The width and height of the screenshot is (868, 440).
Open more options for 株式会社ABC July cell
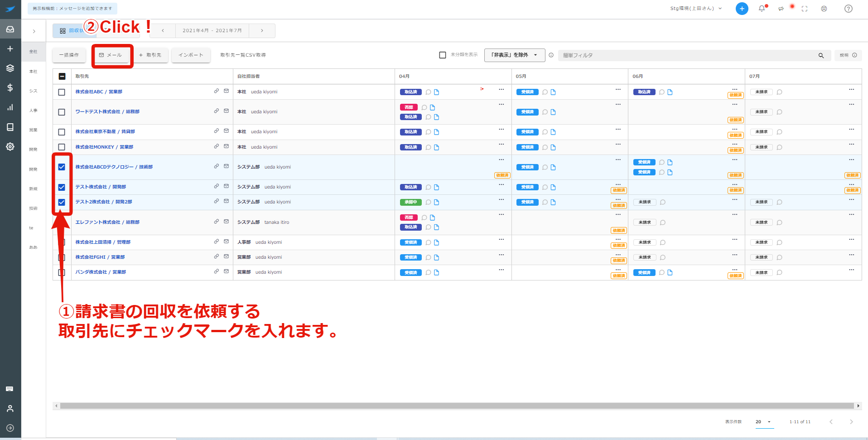pos(852,89)
